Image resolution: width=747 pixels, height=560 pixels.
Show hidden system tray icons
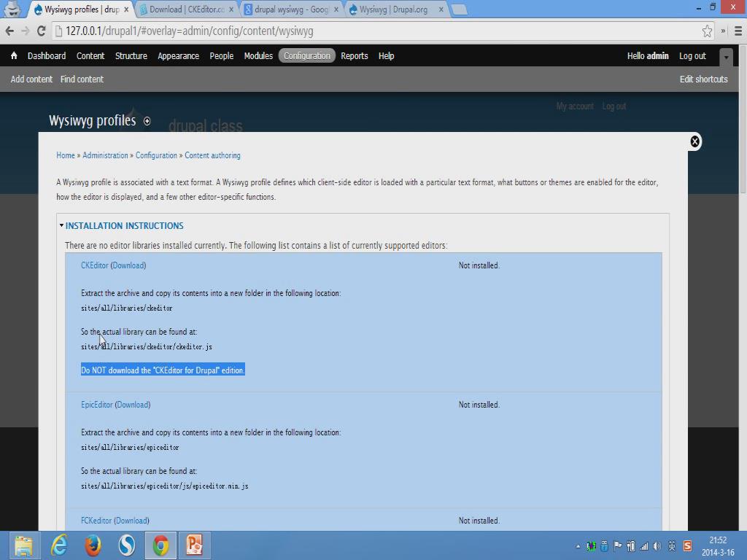[578, 547]
